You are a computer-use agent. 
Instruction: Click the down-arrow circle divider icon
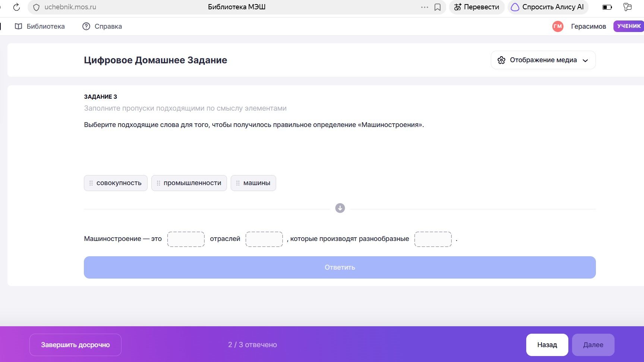[340, 208]
